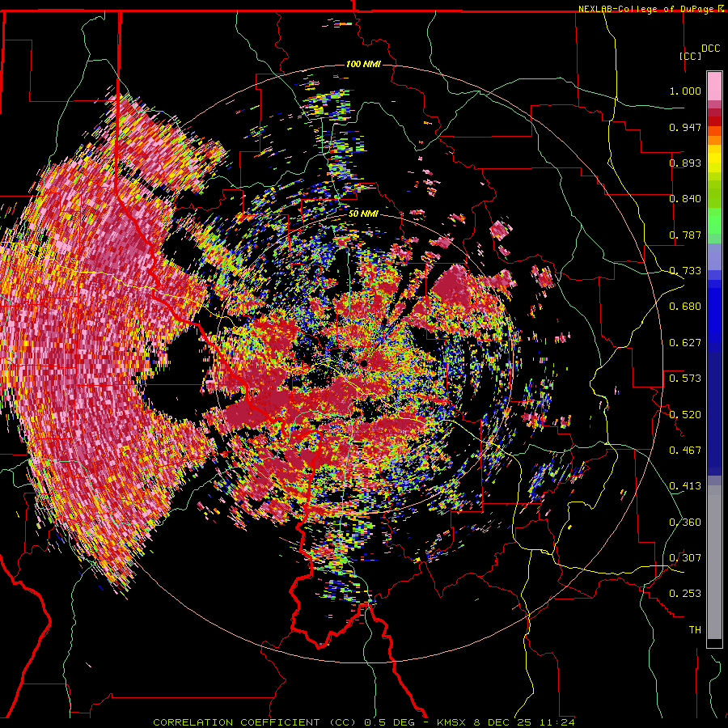Click the 100 NMI range ring label
The width and height of the screenshot is (728, 728).
click(x=363, y=64)
